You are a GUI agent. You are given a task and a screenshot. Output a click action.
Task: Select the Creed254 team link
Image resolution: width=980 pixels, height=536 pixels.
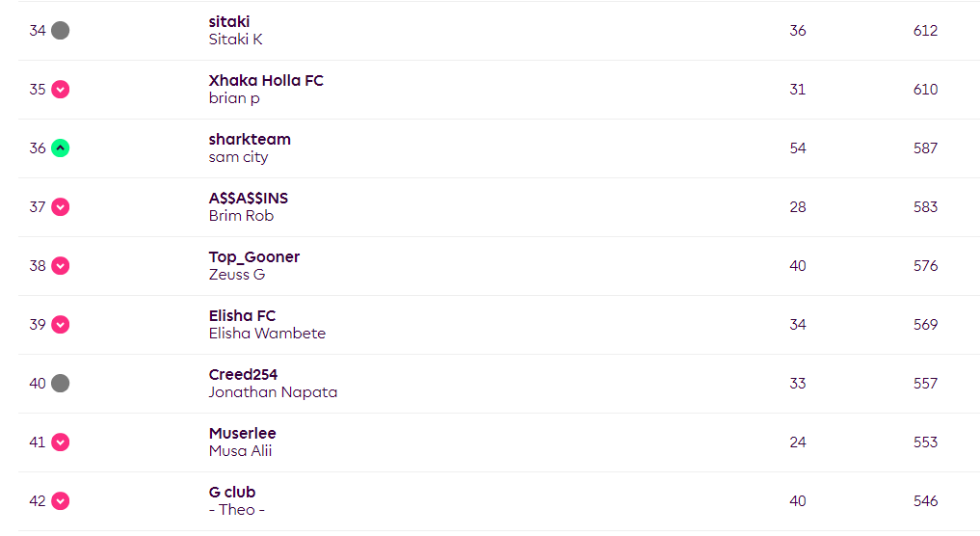[243, 374]
